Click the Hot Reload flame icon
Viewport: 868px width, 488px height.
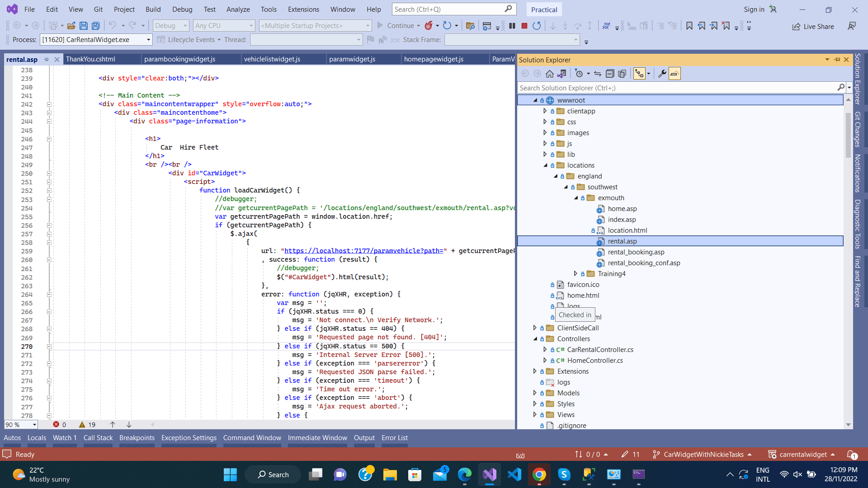(429, 26)
